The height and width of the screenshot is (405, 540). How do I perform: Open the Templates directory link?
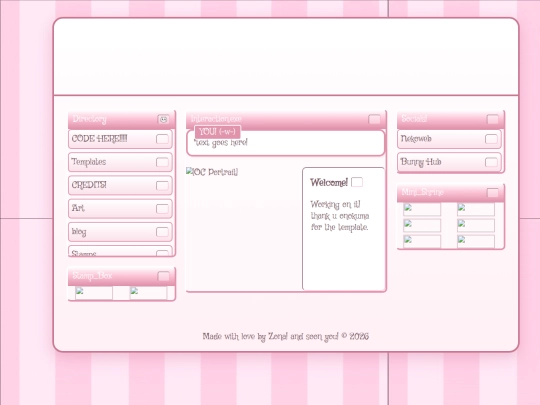tap(120, 162)
